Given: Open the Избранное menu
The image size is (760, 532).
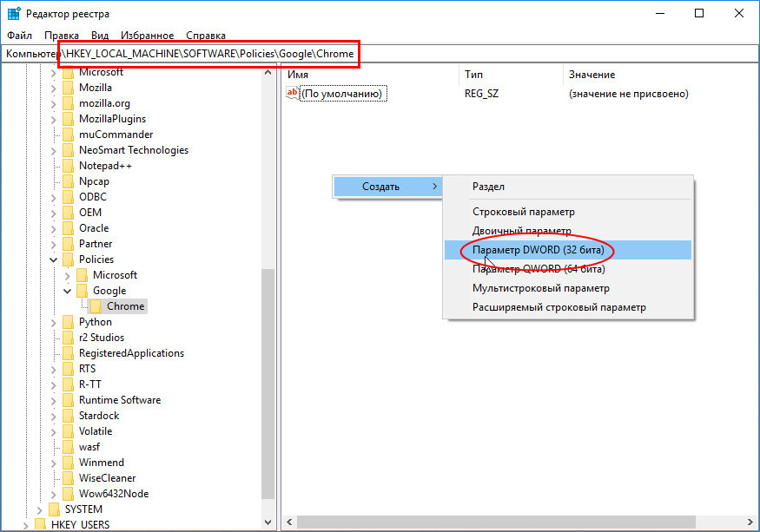Looking at the screenshot, I should (x=147, y=36).
